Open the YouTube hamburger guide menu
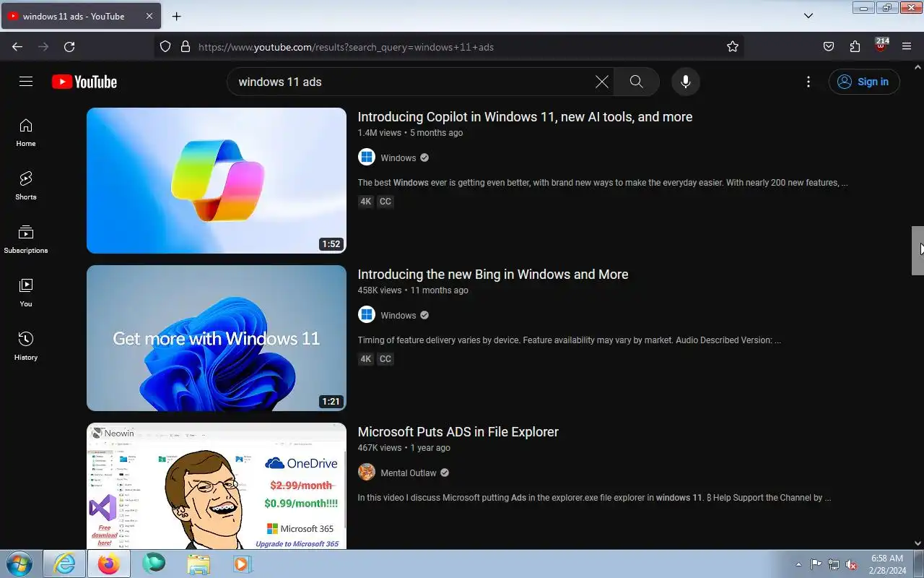The width and height of the screenshot is (924, 578). (x=26, y=82)
